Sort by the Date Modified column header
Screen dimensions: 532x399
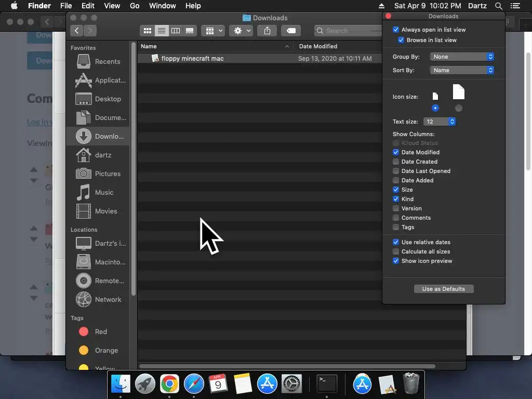click(338, 46)
